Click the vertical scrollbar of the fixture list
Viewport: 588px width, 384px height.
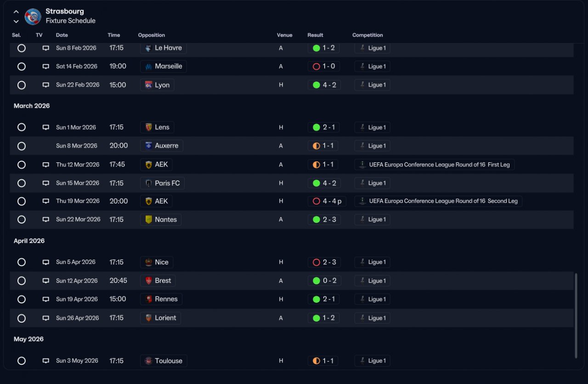(576, 316)
